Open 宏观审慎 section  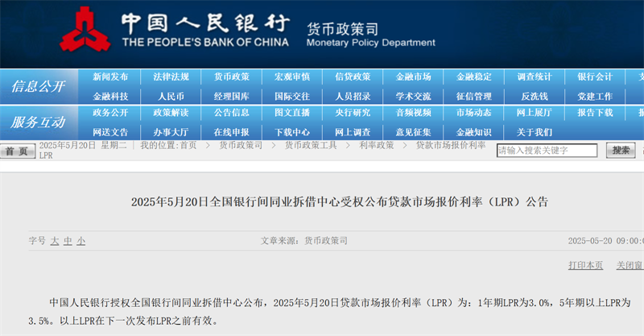(x=292, y=77)
